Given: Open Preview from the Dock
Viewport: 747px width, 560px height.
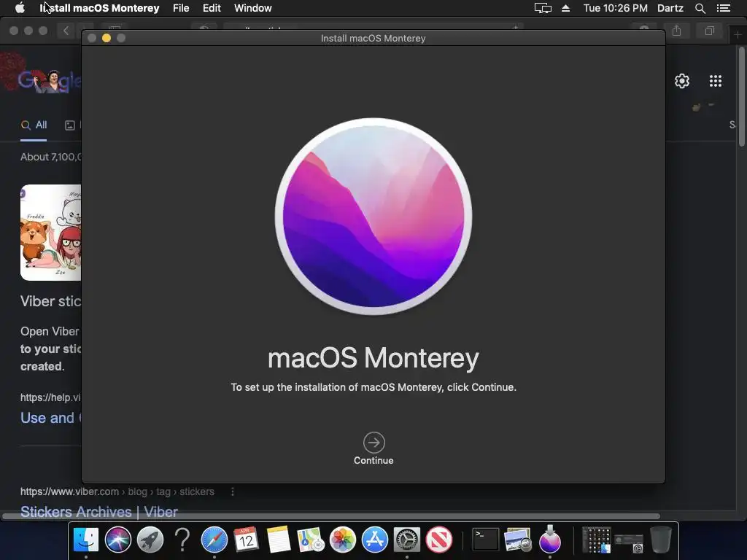Looking at the screenshot, I should (x=517, y=540).
